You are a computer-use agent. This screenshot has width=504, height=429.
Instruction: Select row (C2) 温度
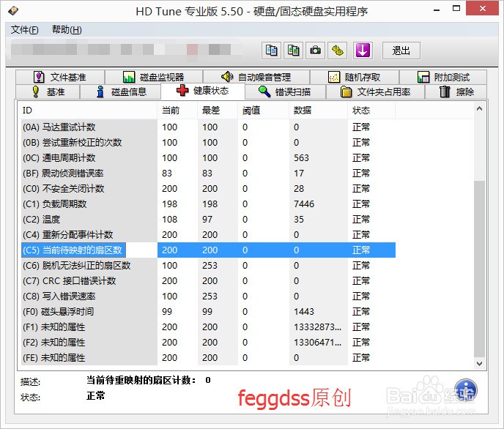(x=208, y=220)
